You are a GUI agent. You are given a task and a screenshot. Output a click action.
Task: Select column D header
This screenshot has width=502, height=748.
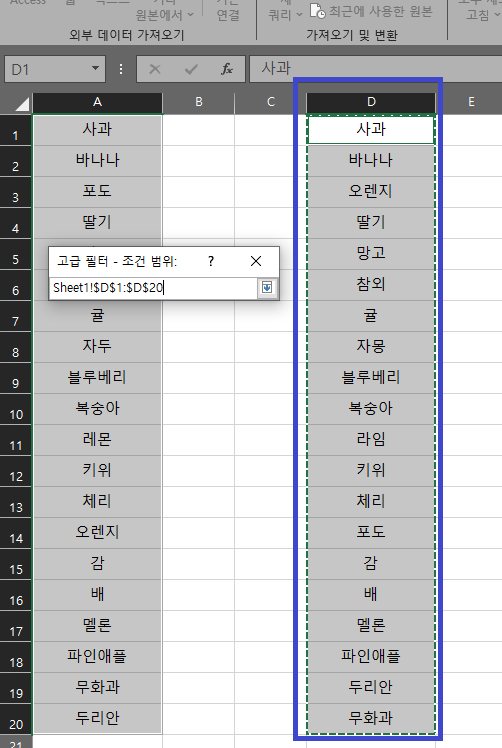(371, 102)
